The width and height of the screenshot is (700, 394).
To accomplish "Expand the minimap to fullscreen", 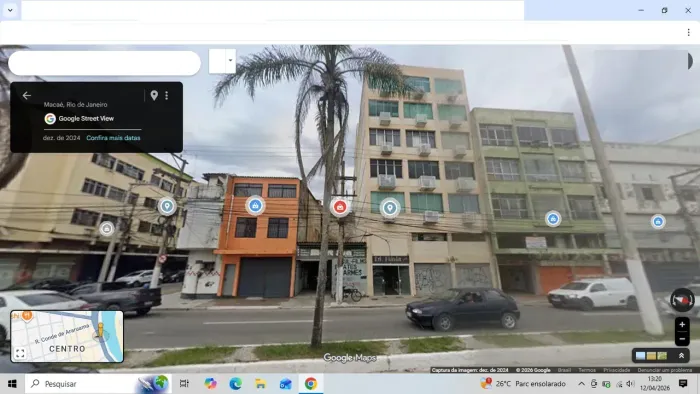I will 20,354.
